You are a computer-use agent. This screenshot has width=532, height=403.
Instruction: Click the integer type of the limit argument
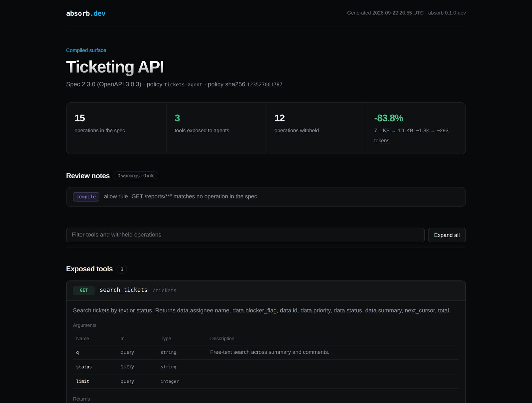(x=170, y=381)
